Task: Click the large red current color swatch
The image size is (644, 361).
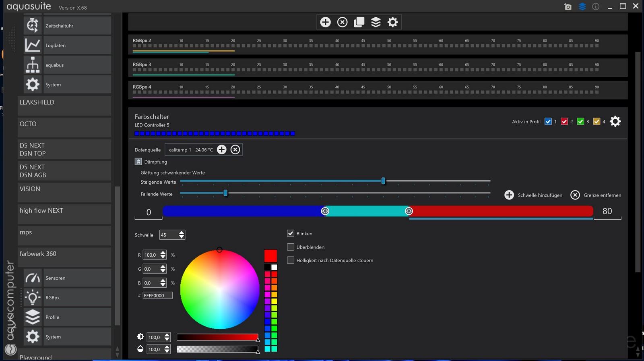Action: coord(270,256)
